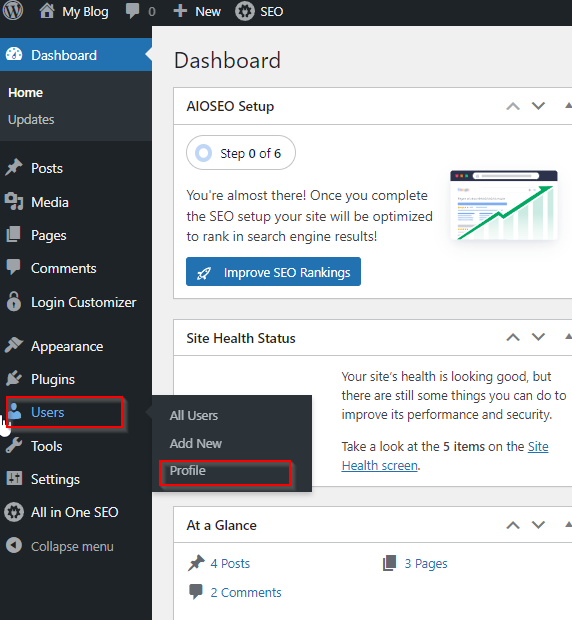
Task: Click the pushpin icon beside 4 Posts
Action: 196,563
